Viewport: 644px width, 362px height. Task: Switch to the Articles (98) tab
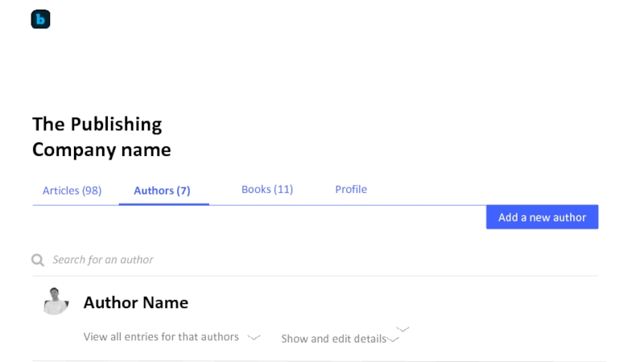tap(72, 191)
